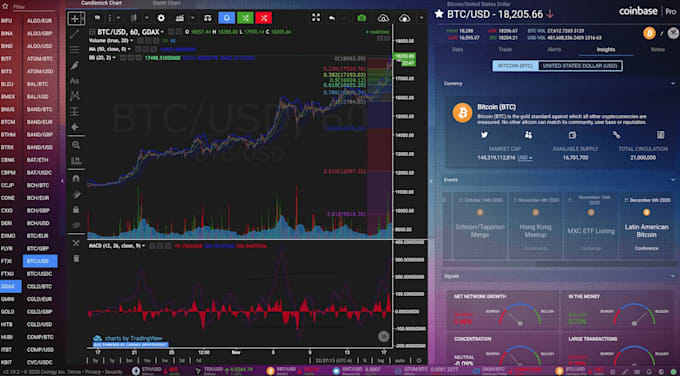
Task: Select UNITED STATES DOLLAR (USD) toggle option
Action: (580, 66)
